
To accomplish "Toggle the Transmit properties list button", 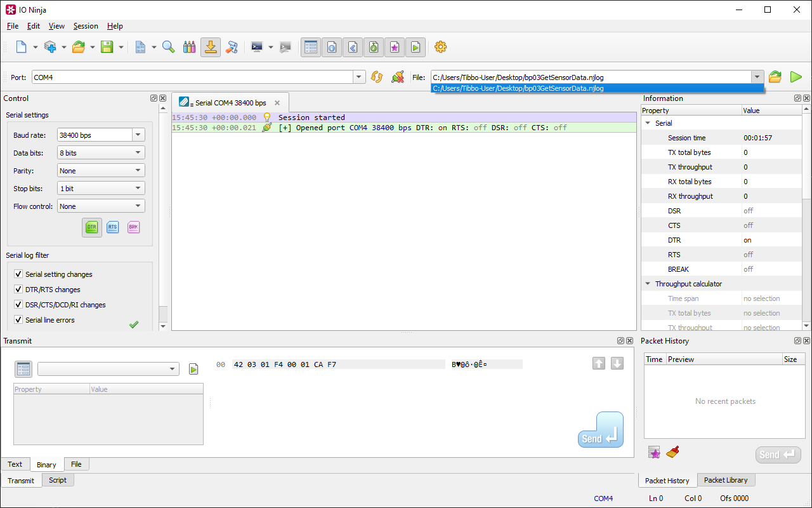I will coord(23,369).
